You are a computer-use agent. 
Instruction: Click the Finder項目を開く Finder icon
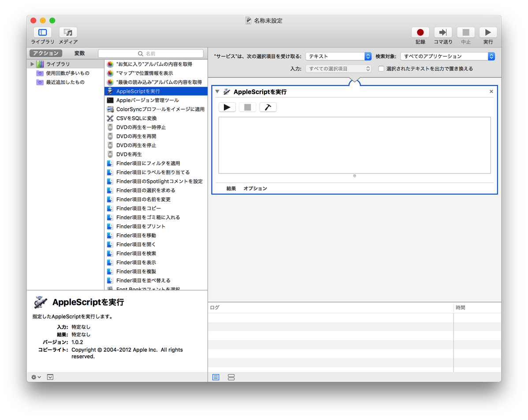(110, 244)
